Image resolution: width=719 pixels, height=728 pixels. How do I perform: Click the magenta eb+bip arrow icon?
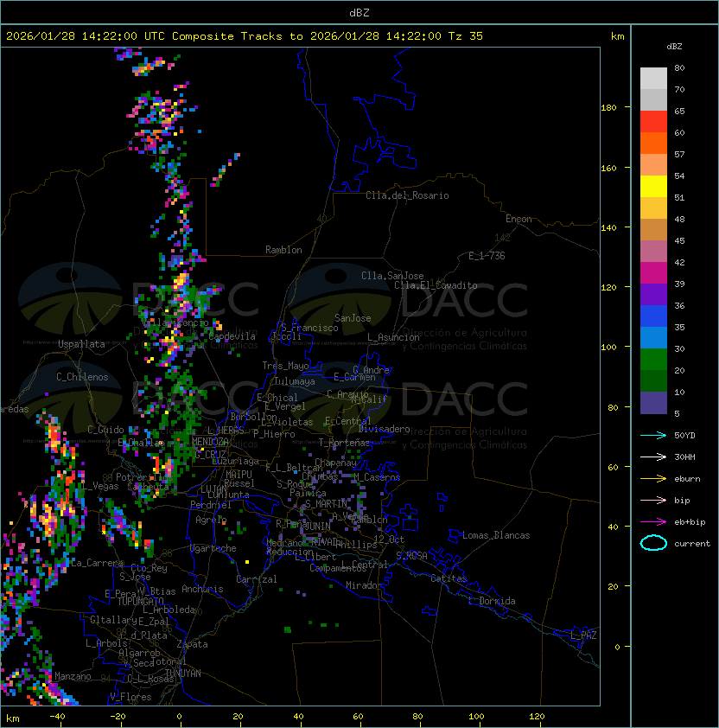[x=653, y=522]
